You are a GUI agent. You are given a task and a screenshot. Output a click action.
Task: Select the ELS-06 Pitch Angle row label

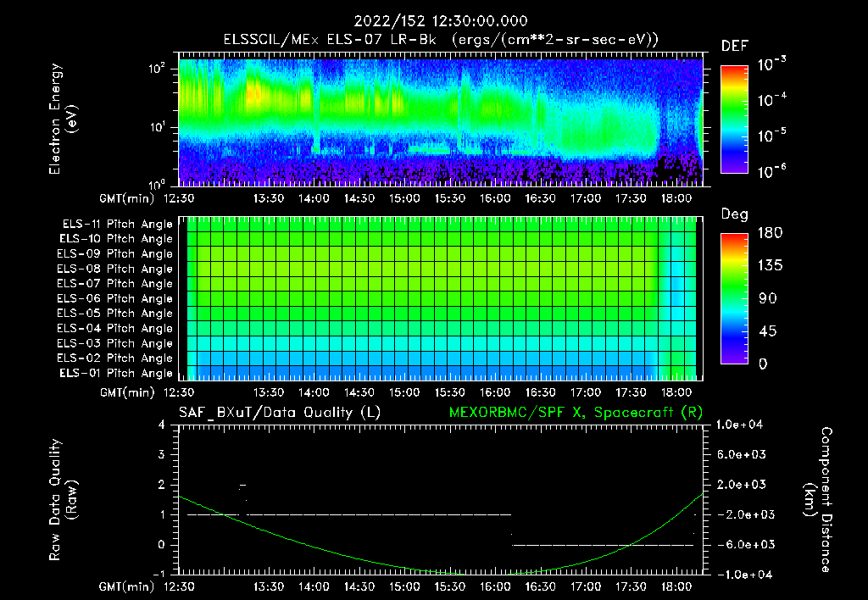115,298
